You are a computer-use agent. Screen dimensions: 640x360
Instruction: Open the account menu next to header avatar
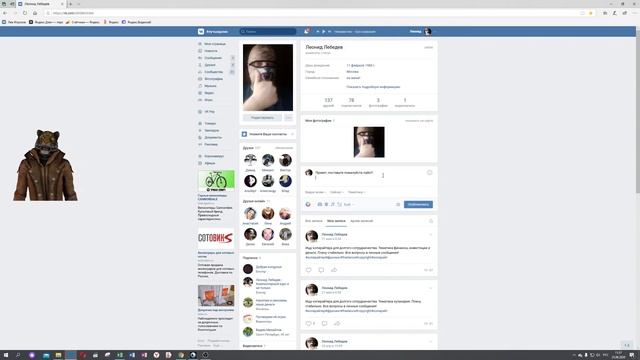point(435,31)
